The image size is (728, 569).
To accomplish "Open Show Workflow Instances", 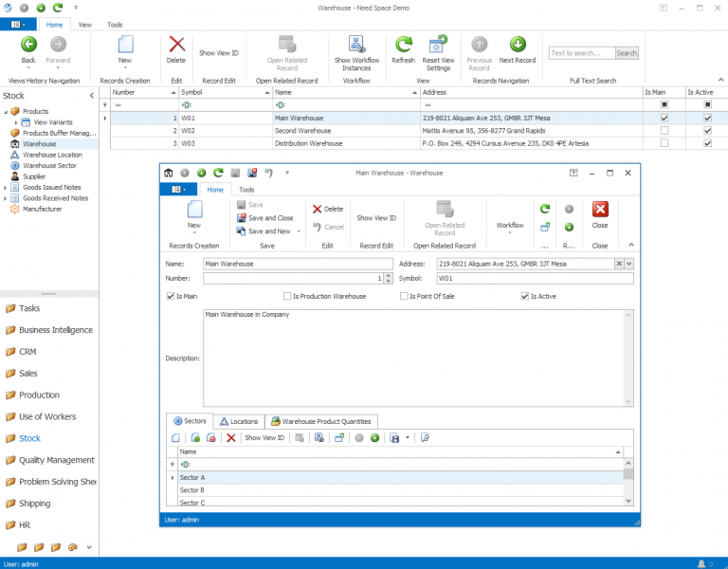I will click(356, 45).
